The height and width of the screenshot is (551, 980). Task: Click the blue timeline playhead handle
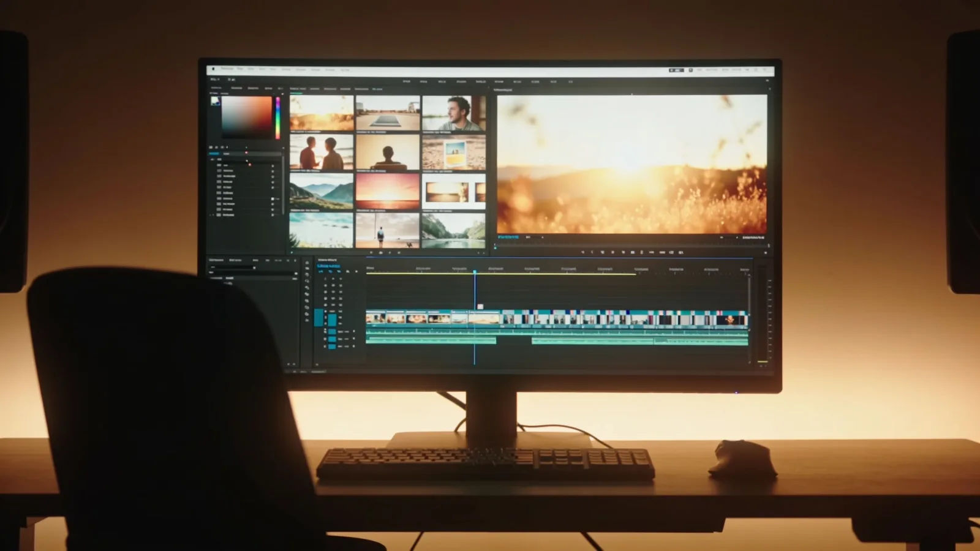point(475,271)
